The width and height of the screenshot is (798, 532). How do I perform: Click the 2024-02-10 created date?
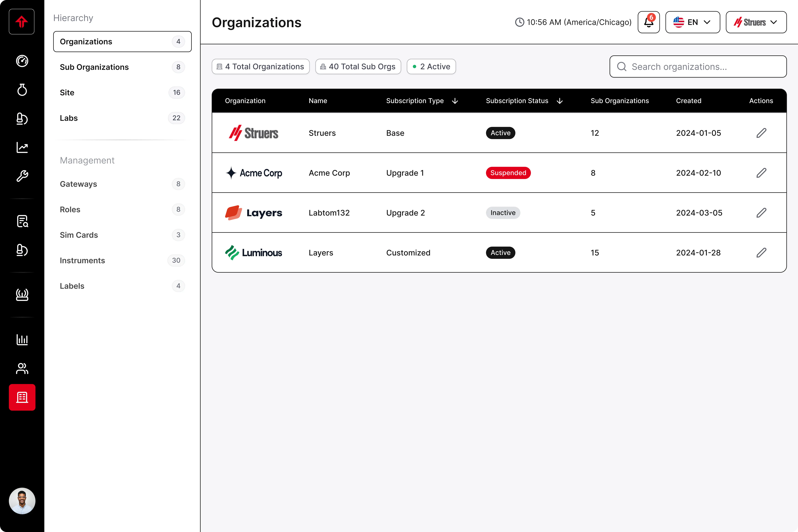click(698, 173)
